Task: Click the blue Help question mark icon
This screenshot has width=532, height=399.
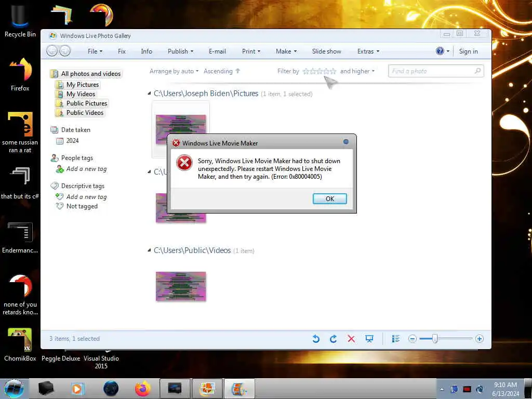Action: (x=440, y=51)
